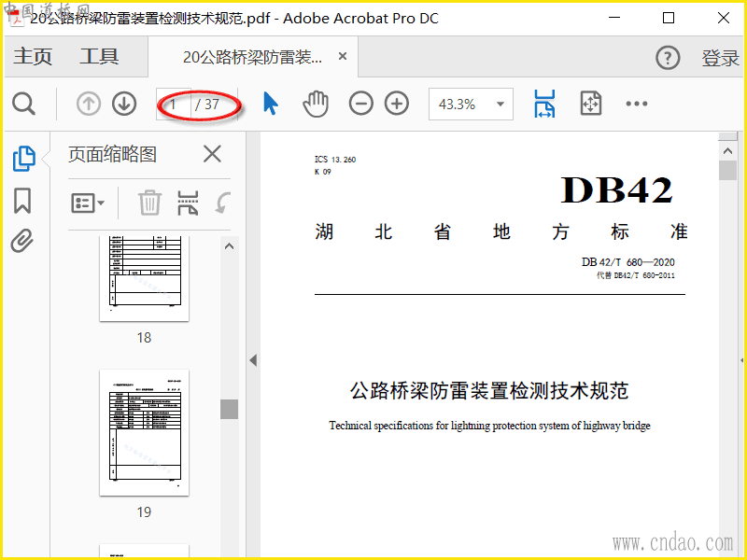This screenshot has height=560, width=747.
Task: Fit page to window width
Action: [x=544, y=104]
